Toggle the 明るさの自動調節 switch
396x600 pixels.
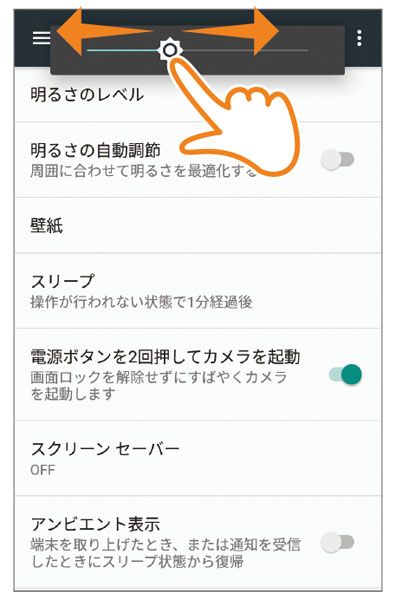337,160
